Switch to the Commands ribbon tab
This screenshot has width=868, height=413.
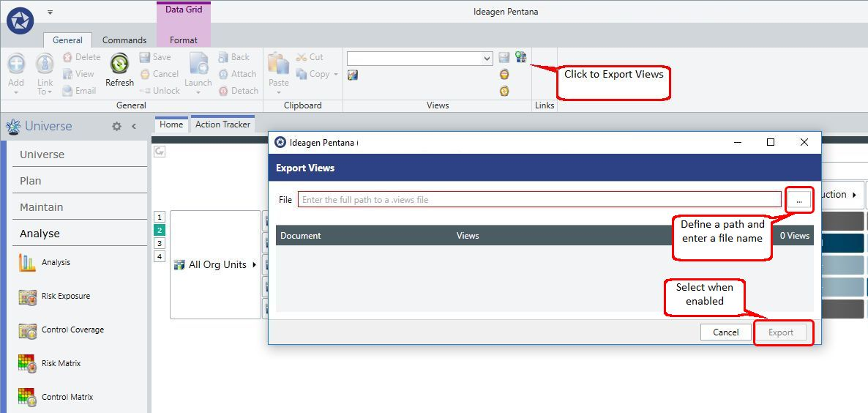coord(124,40)
